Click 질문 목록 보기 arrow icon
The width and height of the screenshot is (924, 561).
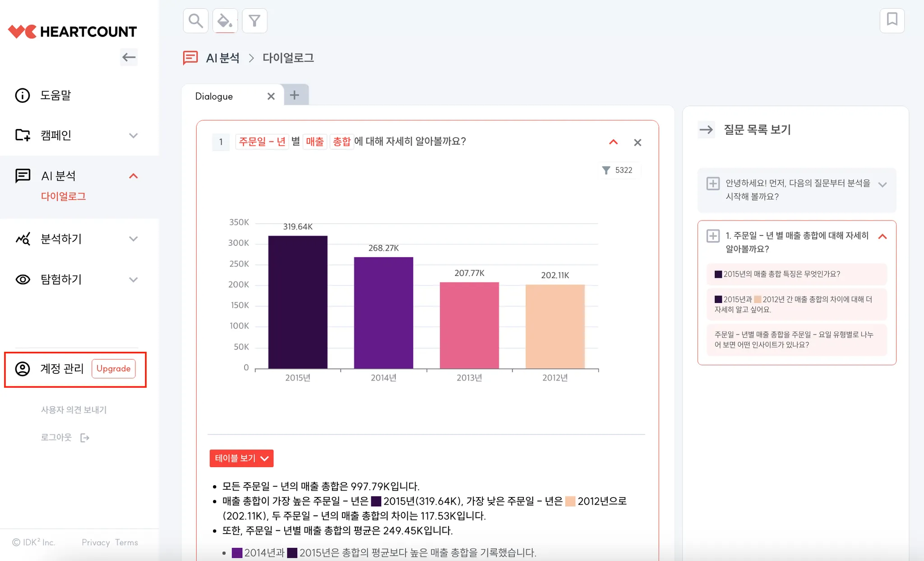706,130
